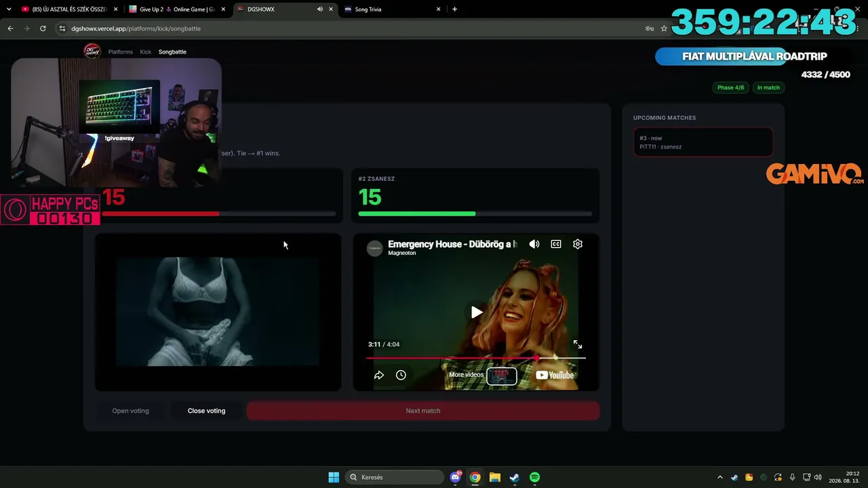The width and height of the screenshot is (868, 488).
Task: Click the left song video thumbnail
Action: [x=218, y=312]
